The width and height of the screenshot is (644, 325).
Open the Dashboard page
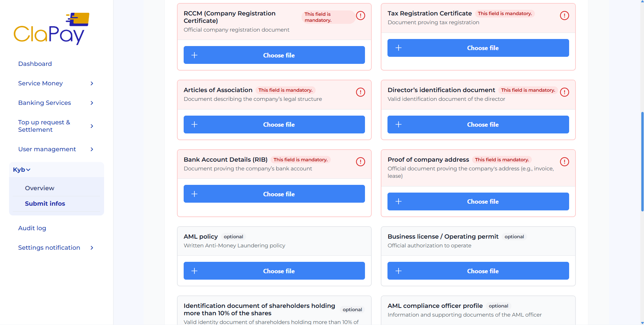click(35, 64)
